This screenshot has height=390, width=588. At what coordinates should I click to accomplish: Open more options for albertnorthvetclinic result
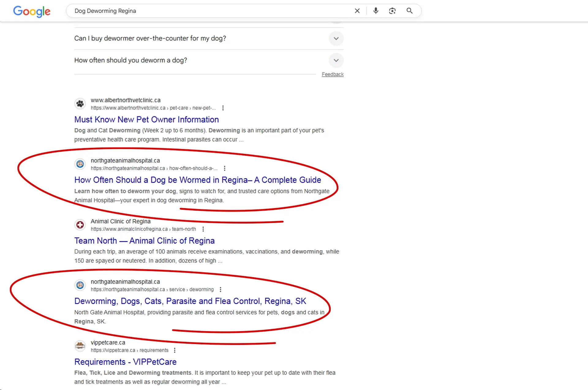point(223,108)
